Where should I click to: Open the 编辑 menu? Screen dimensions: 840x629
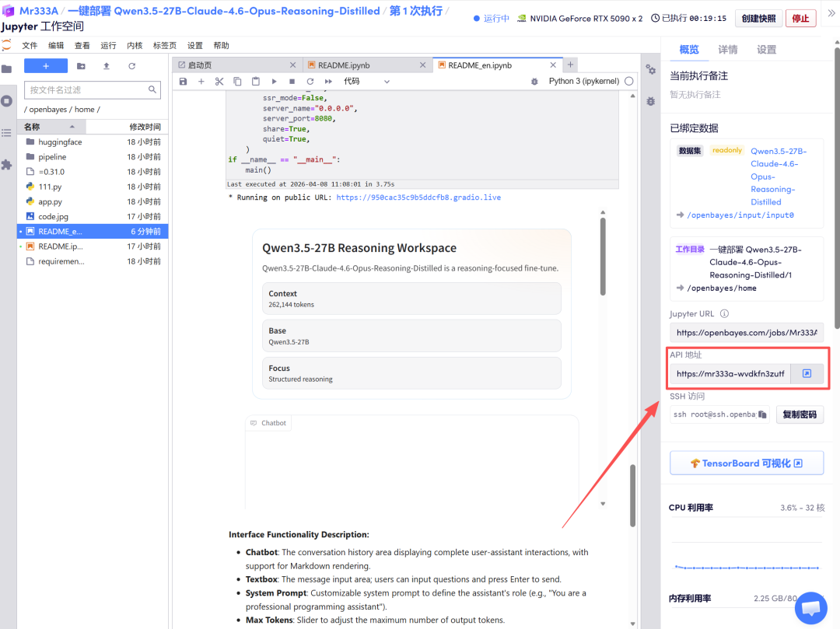tap(56, 46)
